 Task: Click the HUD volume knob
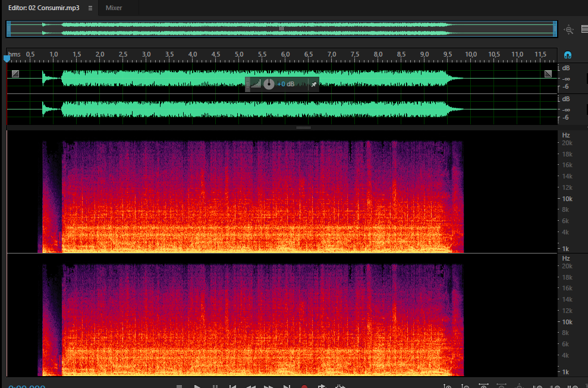[x=269, y=84]
